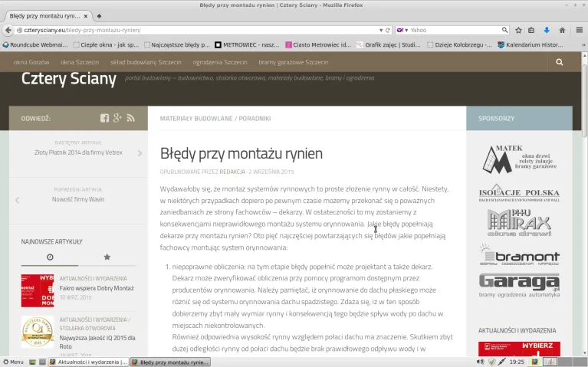Image resolution: width=588 pixels, height=367 pixels.
Task: Click in the Yahoo search field
Action: pos(455,30)
